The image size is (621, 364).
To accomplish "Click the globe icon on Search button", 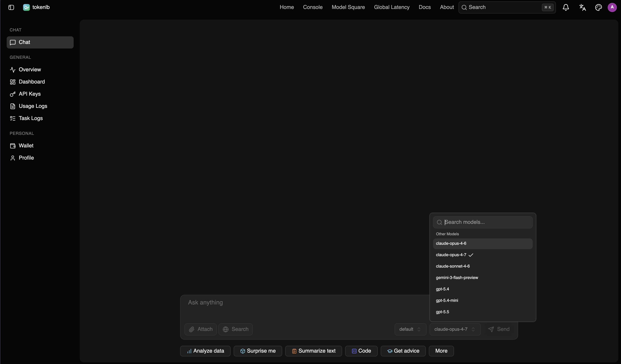I will tap(225, 329).
